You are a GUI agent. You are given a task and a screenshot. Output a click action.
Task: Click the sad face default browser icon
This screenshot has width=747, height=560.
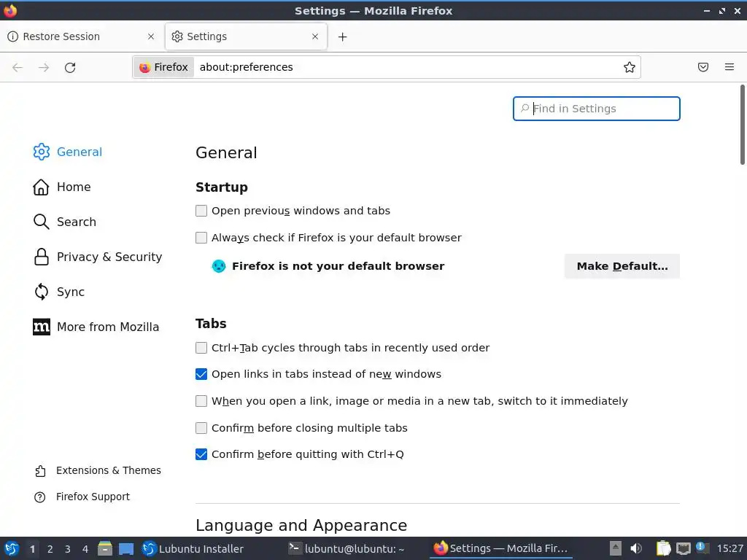click(219, 266)
